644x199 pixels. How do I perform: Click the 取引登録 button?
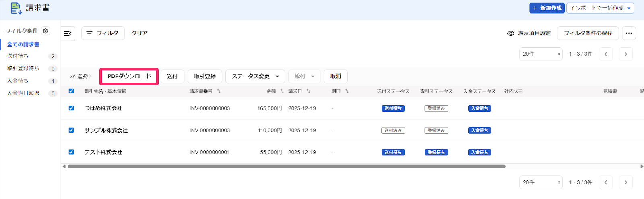click(205, 77)
